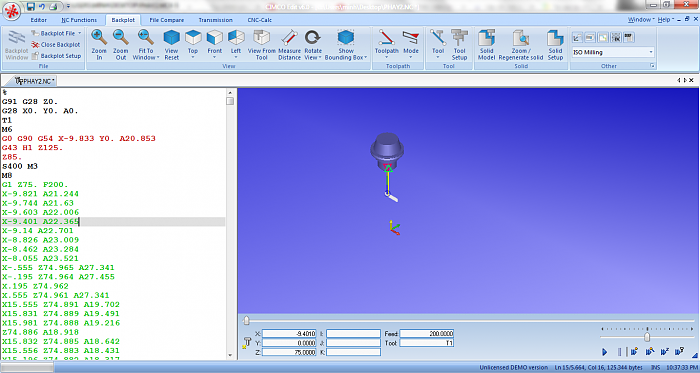The height and width of the screenshot is (373, 700).
Task: Start backplot simulation with play button
Action: 605,352
